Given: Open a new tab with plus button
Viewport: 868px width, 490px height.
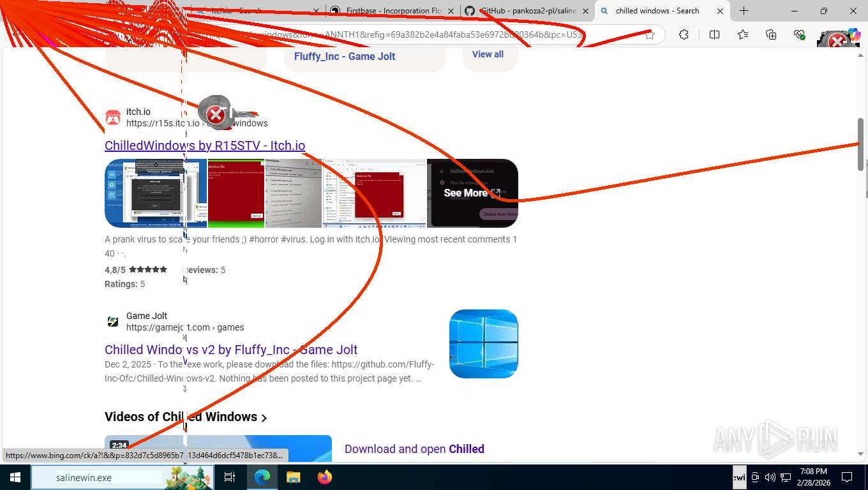Looking at the screenshot, I should [744, 11].
